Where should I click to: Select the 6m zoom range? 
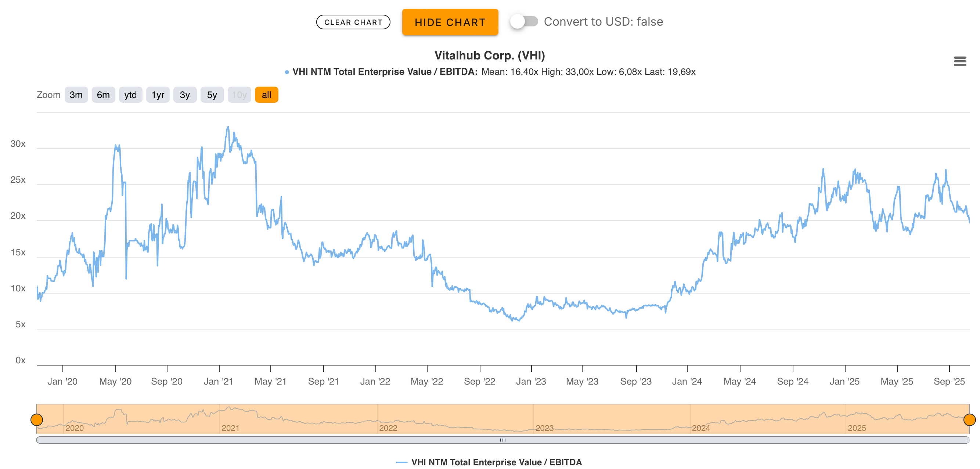point(103,95)
